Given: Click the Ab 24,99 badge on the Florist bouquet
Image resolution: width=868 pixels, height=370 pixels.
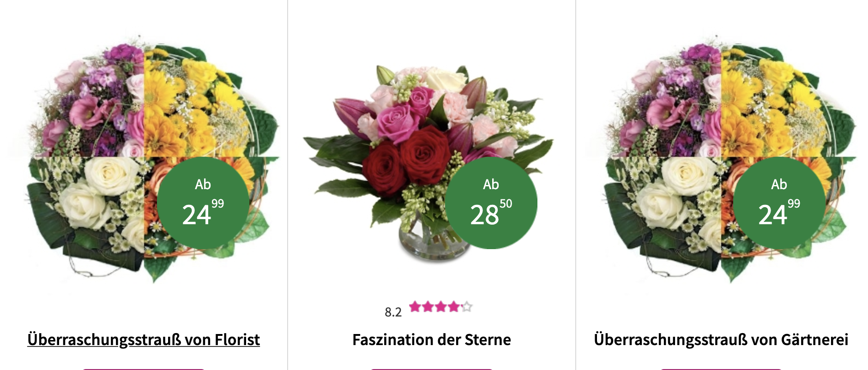Looking at the screenshot, I should pyautogui.click(x=203, y=203).
